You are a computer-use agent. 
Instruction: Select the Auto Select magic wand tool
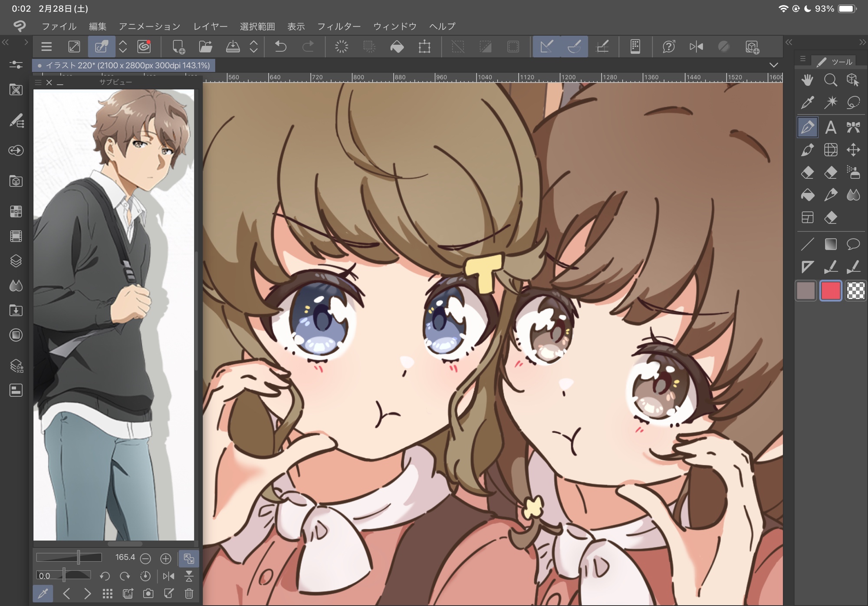pos(830,103)
